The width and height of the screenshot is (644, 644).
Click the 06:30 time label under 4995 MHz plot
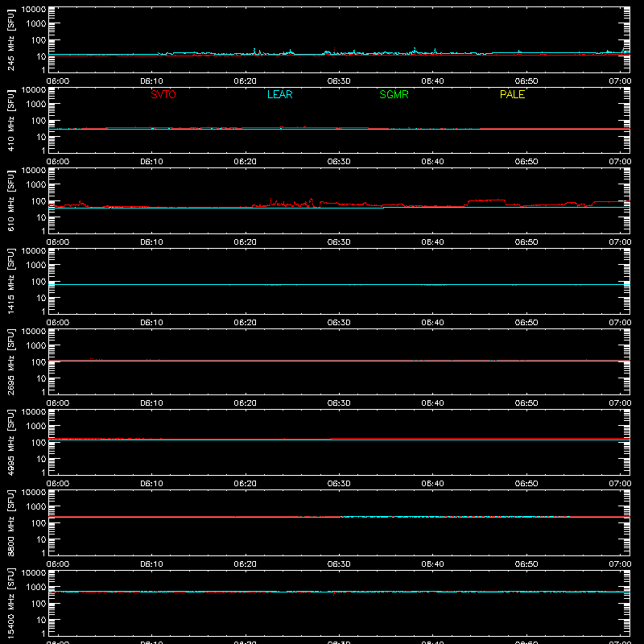(x=339, y=484)
